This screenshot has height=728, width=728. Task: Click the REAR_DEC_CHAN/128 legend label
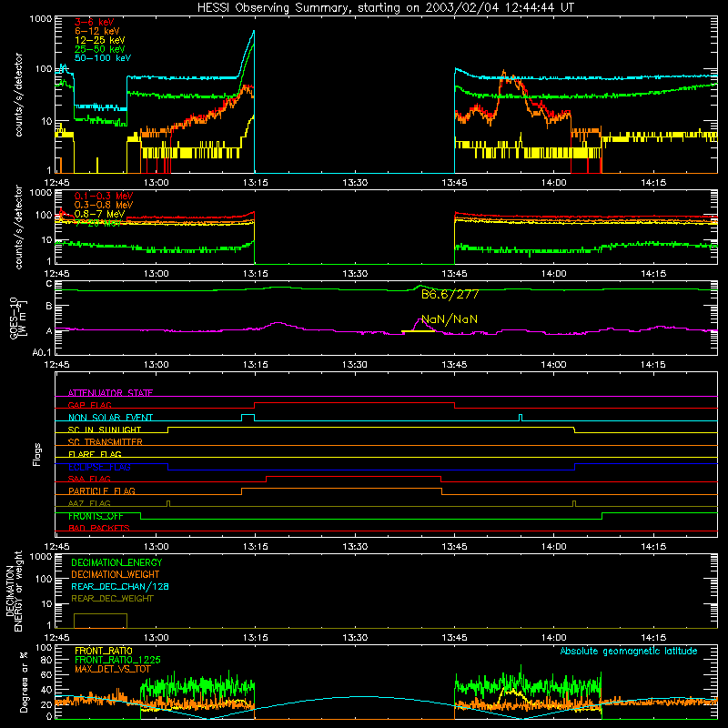coord(120,586)
